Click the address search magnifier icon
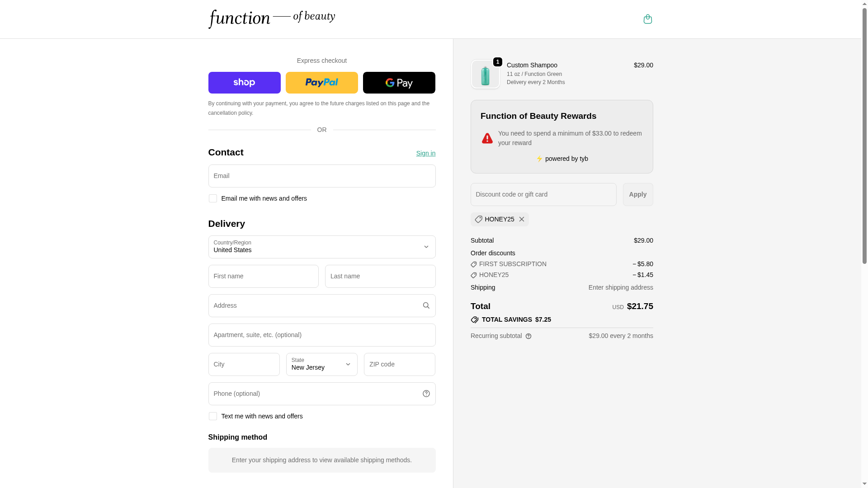This screenshot has height=488, width=868. point(426,305)
